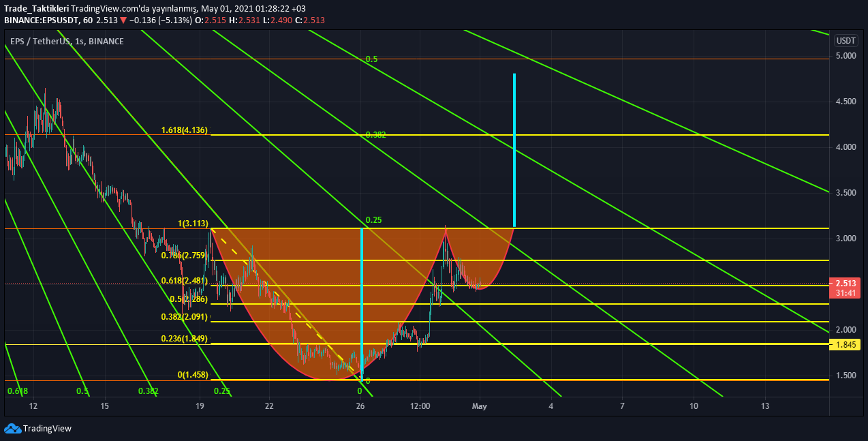The height and width of the screenshot is (441, 868).
Task: Click the green 0.25 label above cup
Action: pyautogui.click(x=373, y=220)
